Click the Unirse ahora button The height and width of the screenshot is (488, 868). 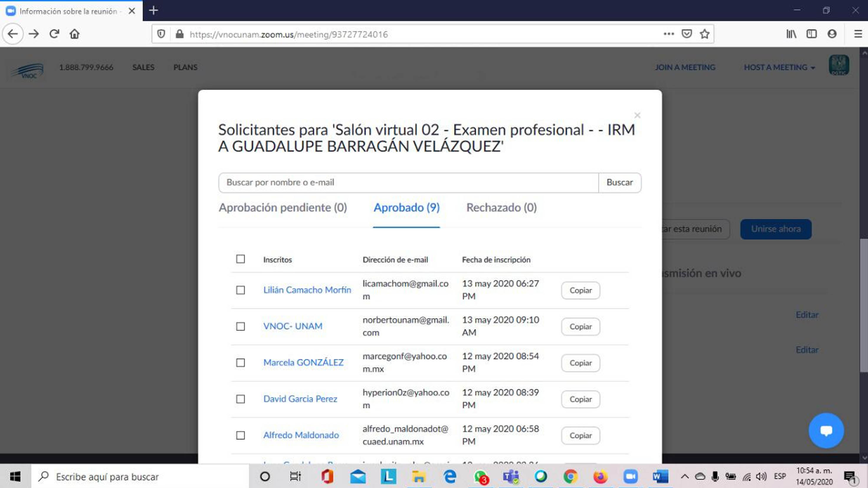coord(776,229)
